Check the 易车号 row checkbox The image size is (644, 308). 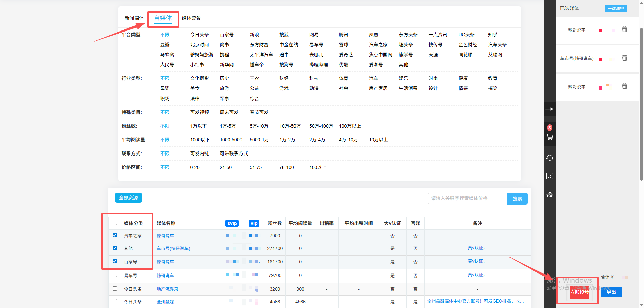(x=115, y=275)
